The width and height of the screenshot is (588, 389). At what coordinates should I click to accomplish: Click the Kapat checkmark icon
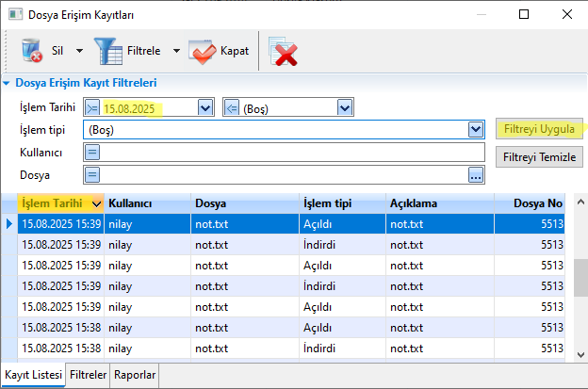(202, 51)
